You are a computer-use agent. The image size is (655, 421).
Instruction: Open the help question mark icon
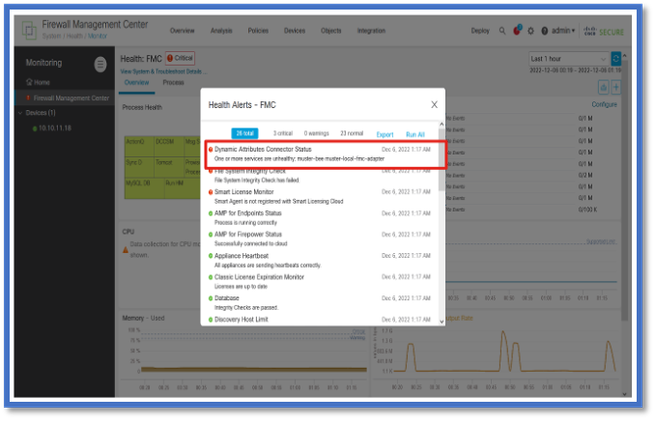(544, 31)
